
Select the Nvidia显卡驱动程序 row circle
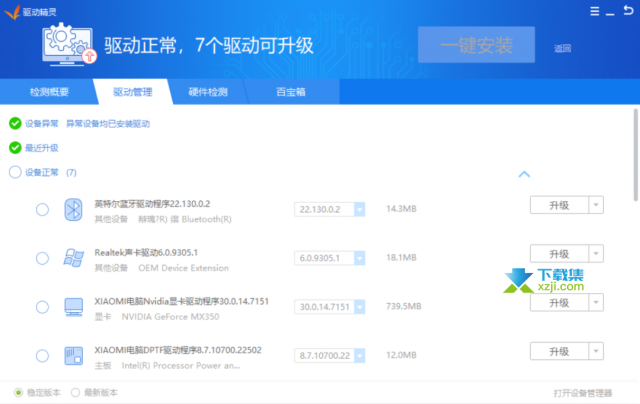[x=42, y=307]
